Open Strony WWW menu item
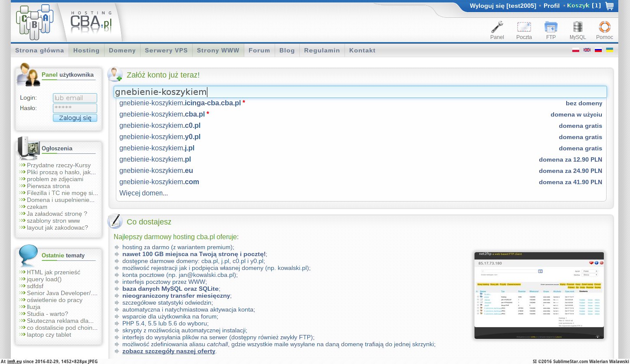Viewport: 630px width, 364px height. click(218, 50)
